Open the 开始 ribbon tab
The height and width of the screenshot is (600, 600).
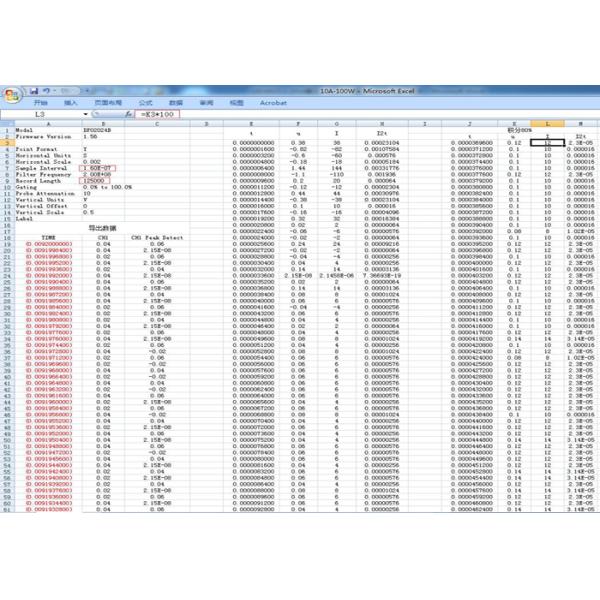(x=41, y=102)
